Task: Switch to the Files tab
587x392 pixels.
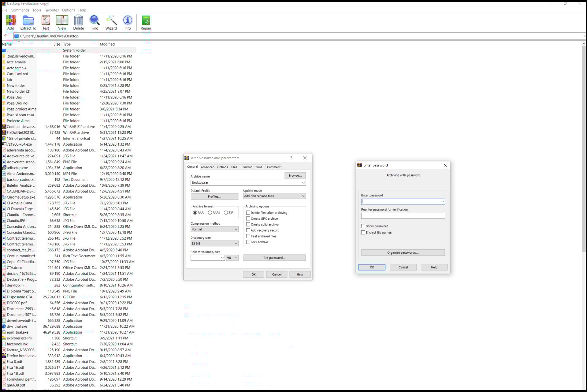Action: pyautogui.click(x=234, y=167)
